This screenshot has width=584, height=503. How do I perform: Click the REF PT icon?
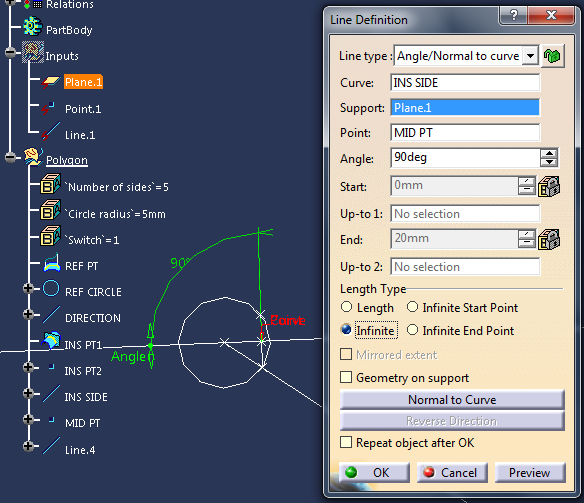point(51,262)
